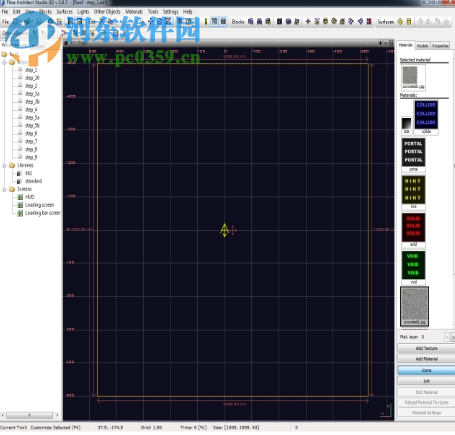
Task: Click the blue right-pointing arrow toolbar icon
Action: 351,22
